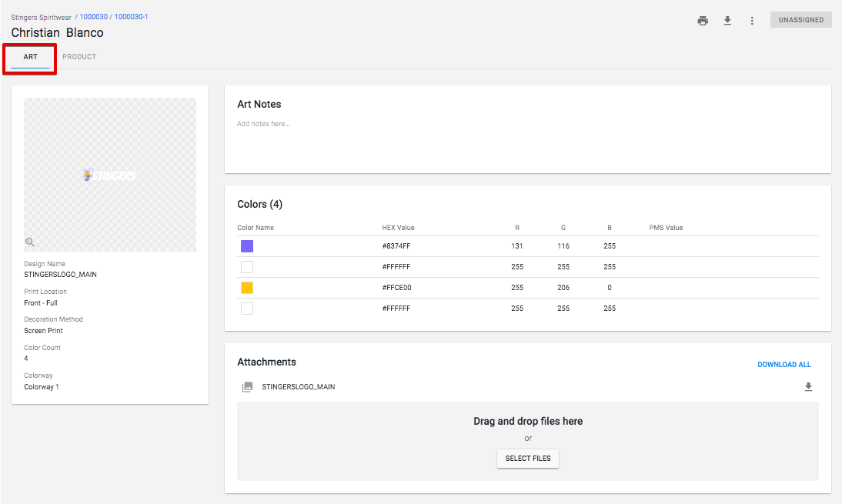The width and height of the screenshot is (842, 504).
Task: Click the download icon in top header
Action: click(x=727, y=21)
